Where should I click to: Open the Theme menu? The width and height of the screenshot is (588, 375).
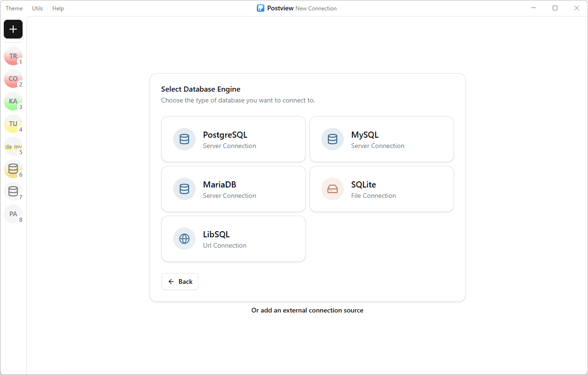pos(14,8)
